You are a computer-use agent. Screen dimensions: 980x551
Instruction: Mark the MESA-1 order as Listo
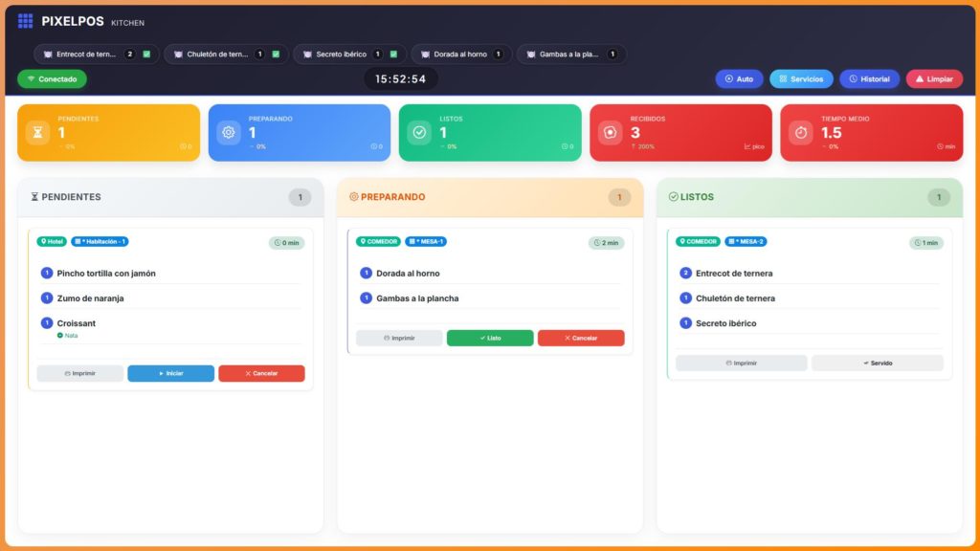point(490,338)
